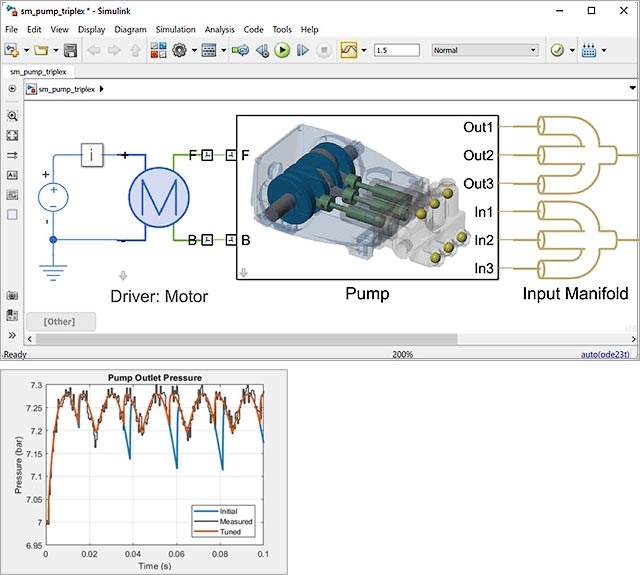Click the horizontal scrollbar thumb

[246, 339]
